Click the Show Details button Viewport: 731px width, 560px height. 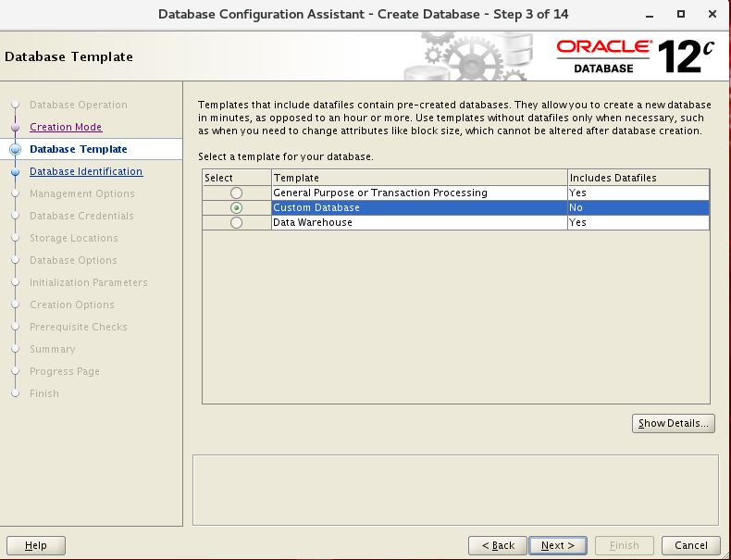coord(674,423)
